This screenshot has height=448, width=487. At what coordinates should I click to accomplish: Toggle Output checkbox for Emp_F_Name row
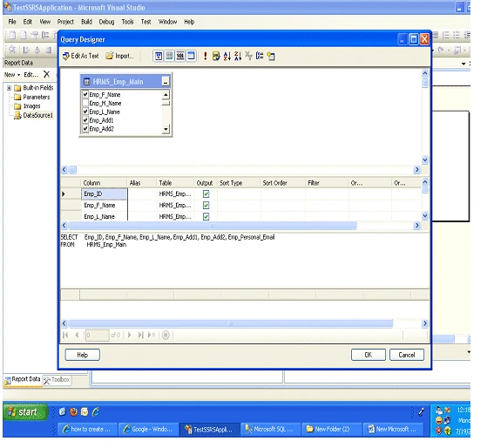tap(206, 205)
